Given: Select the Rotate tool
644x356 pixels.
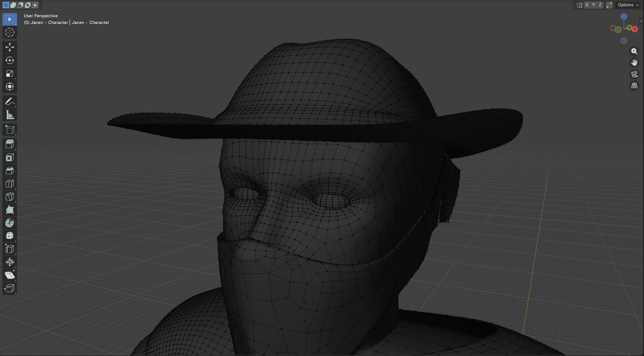Looking at the screenshot, I should click(9, 60).
